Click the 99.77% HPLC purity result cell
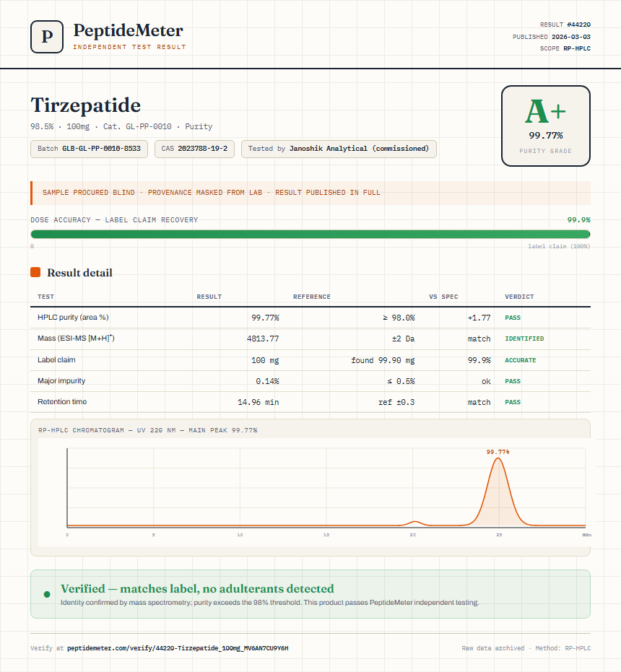This screenshot has height=672, width=621. [x=265, y=318]
